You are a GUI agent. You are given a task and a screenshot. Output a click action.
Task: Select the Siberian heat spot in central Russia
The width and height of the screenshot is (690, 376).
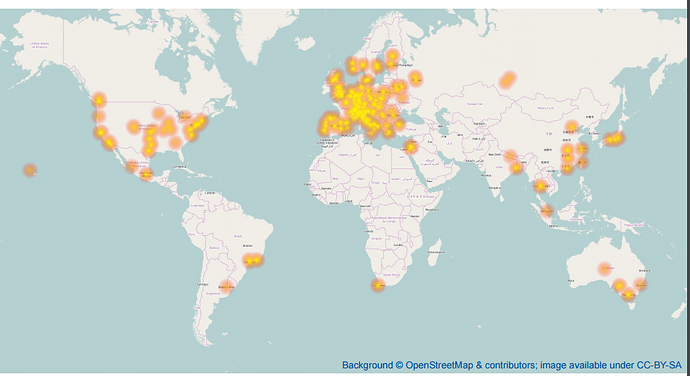click(508, 79)
